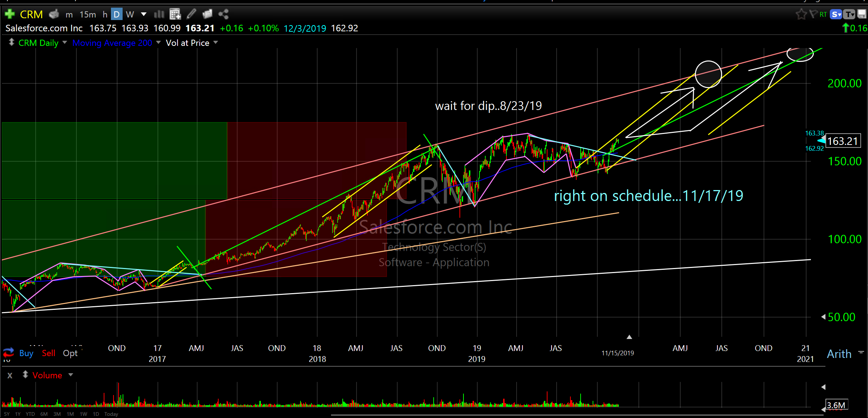This screenshot has height=418, width=868.
Task: Toggle the flag marker on CRM
Action: tap(813, 14)
